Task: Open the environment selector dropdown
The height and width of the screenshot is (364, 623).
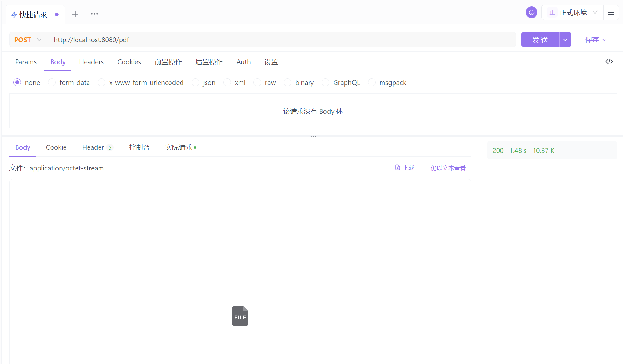Action: [x=572, y=13]
